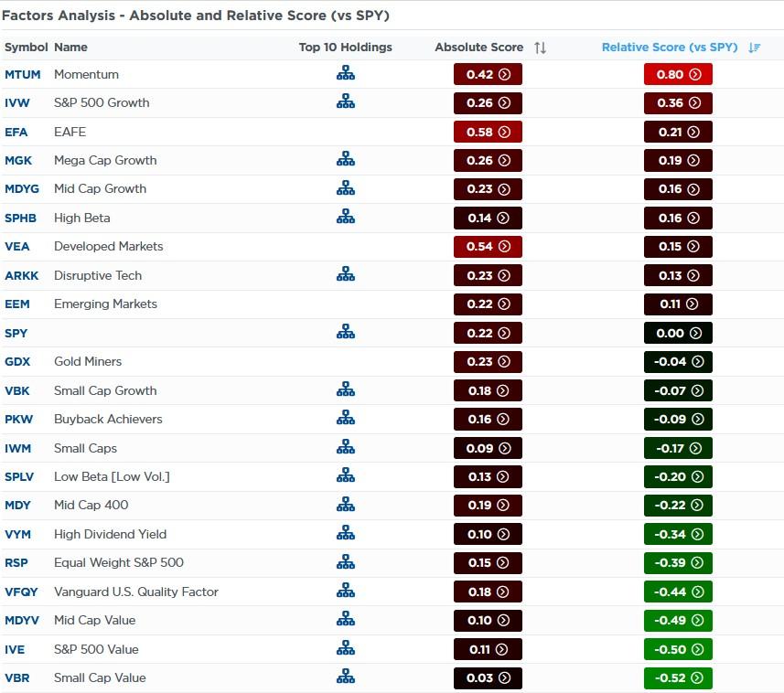This screenshot has height=693, width=784.
Task: View holdings icon for IVW row
Action: [x=345, y=102]
